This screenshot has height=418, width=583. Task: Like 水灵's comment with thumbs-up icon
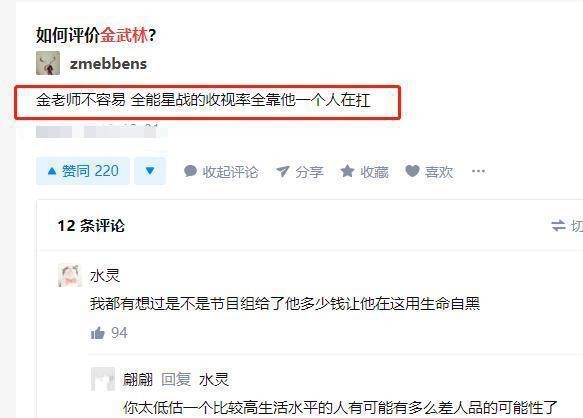point(98,333)
